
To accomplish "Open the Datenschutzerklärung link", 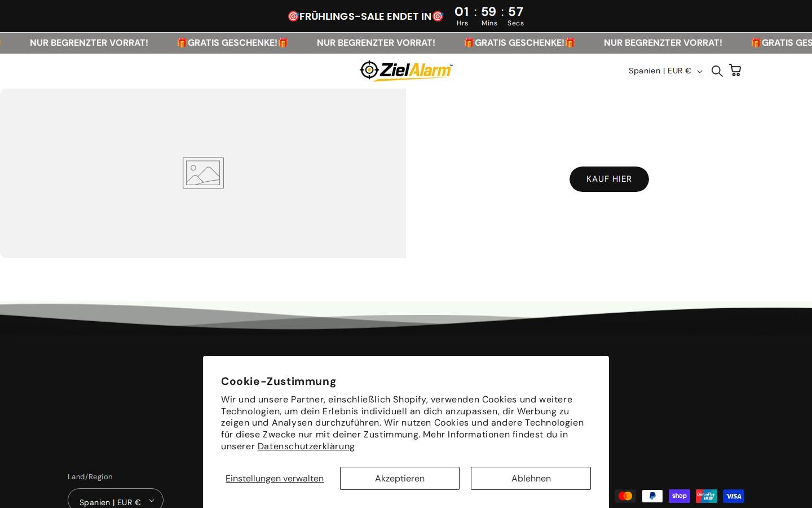I will 306,446.
